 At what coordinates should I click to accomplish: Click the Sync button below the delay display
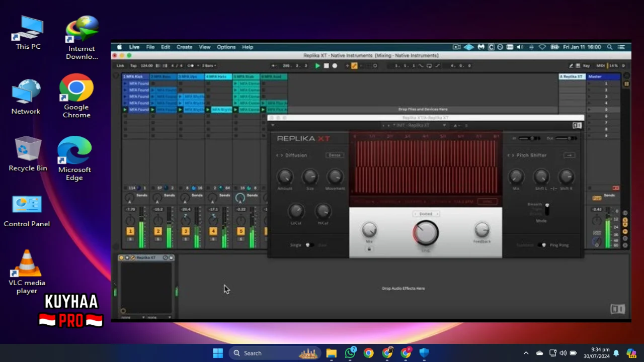[487, 202]
